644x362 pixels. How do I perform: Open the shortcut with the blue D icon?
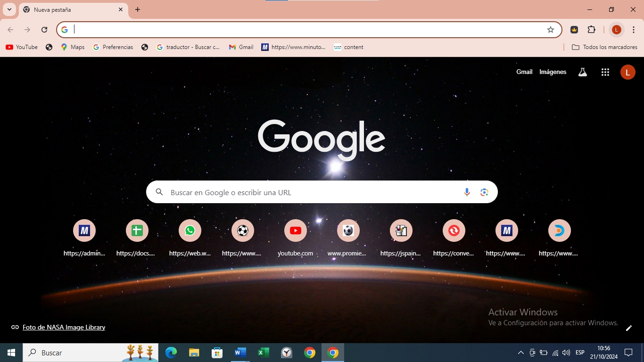pos(560,238)
